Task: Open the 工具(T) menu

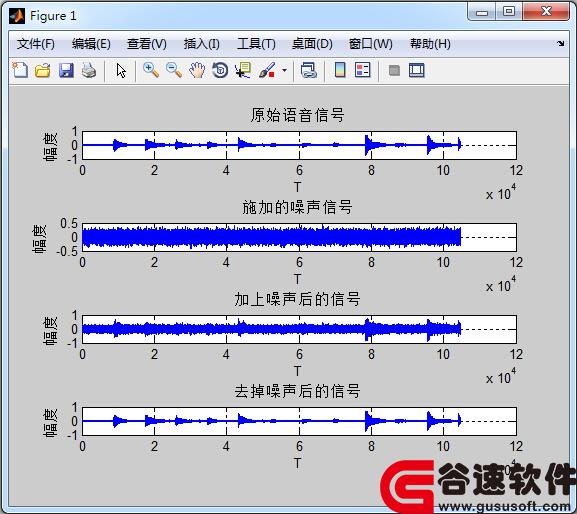Action: [x=256, y=44]
